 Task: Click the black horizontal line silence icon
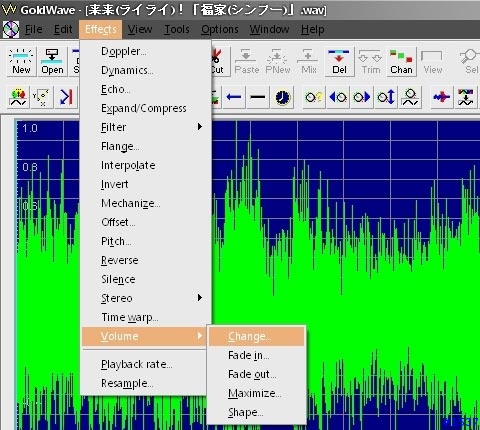[258, 97]
